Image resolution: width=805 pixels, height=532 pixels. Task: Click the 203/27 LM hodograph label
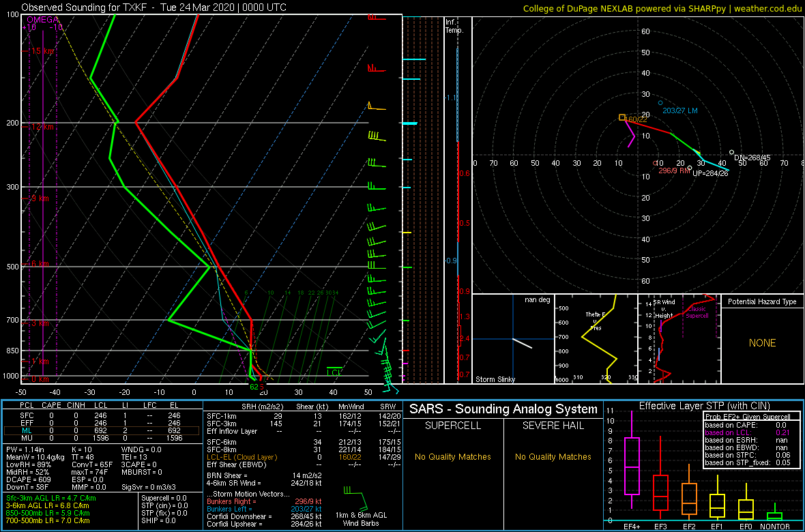point(680,110)
